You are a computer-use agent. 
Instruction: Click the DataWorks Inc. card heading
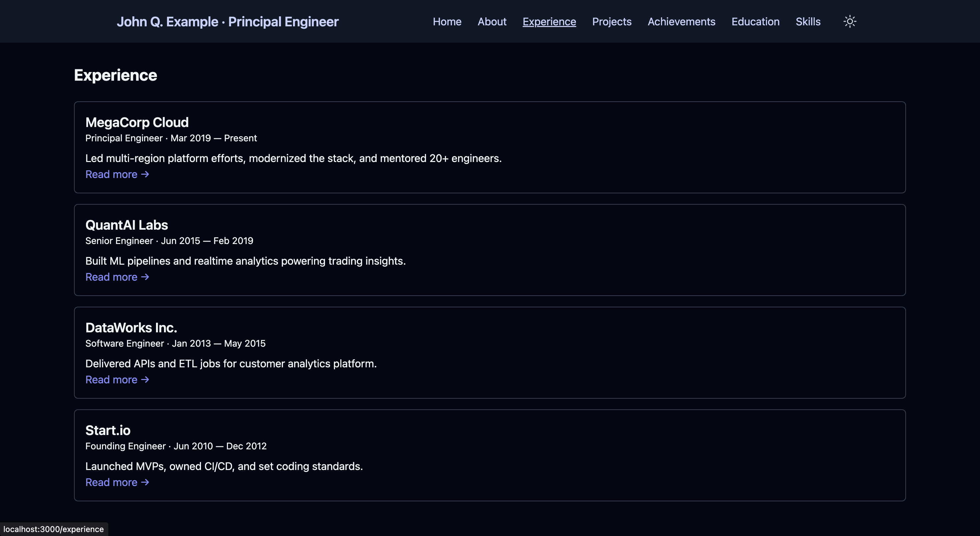131,328
